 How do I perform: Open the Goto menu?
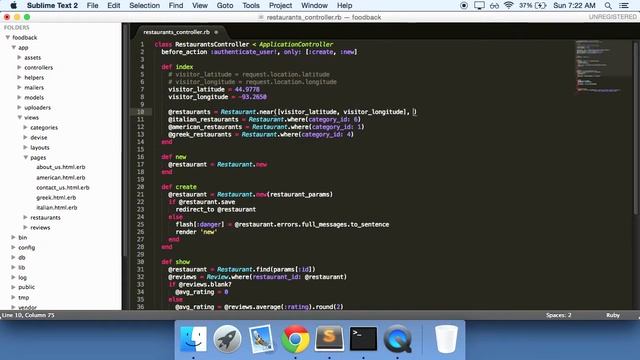[x=225, y=5]
